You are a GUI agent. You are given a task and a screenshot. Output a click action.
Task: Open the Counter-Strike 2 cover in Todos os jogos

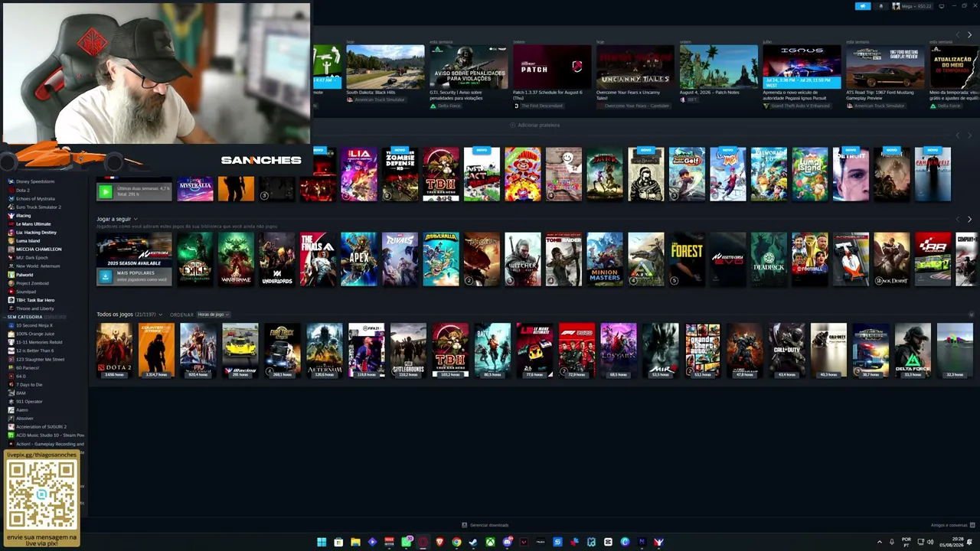pyautogui.click(x=156, y=350)
